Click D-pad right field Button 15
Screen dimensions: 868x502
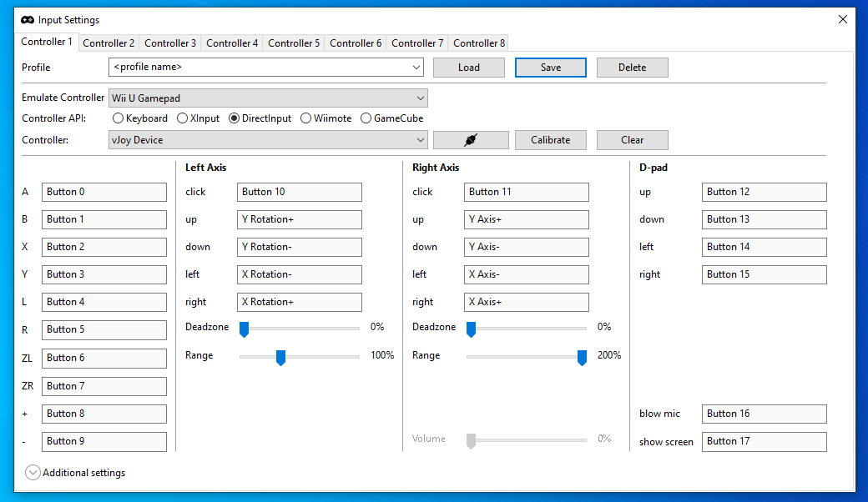tap(765, 275)
